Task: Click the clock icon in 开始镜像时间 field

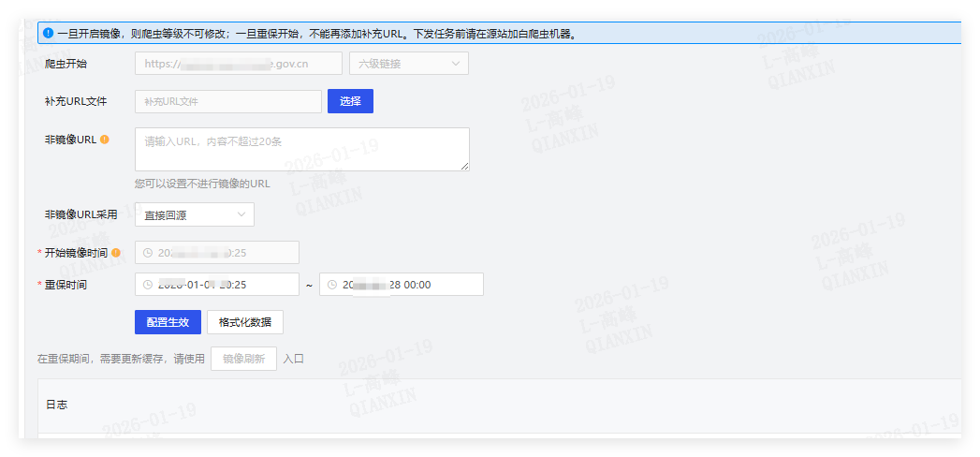Action: pyautogui.click(x=147, y=253)
